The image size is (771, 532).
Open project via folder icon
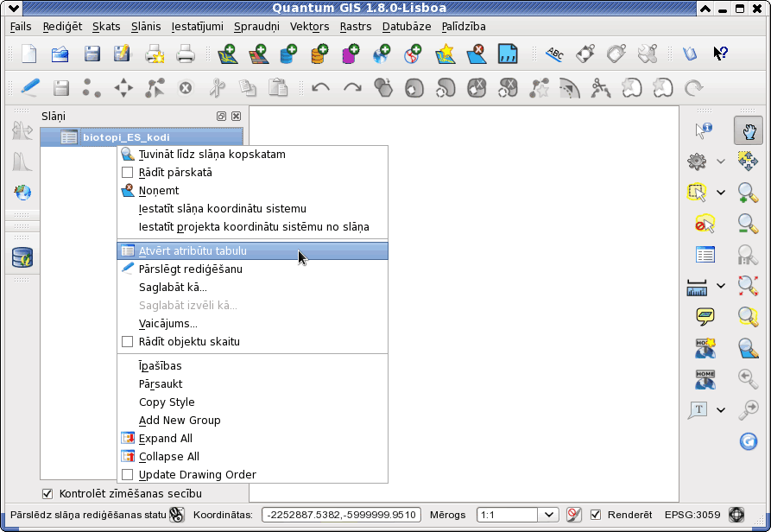click(60, 54)
